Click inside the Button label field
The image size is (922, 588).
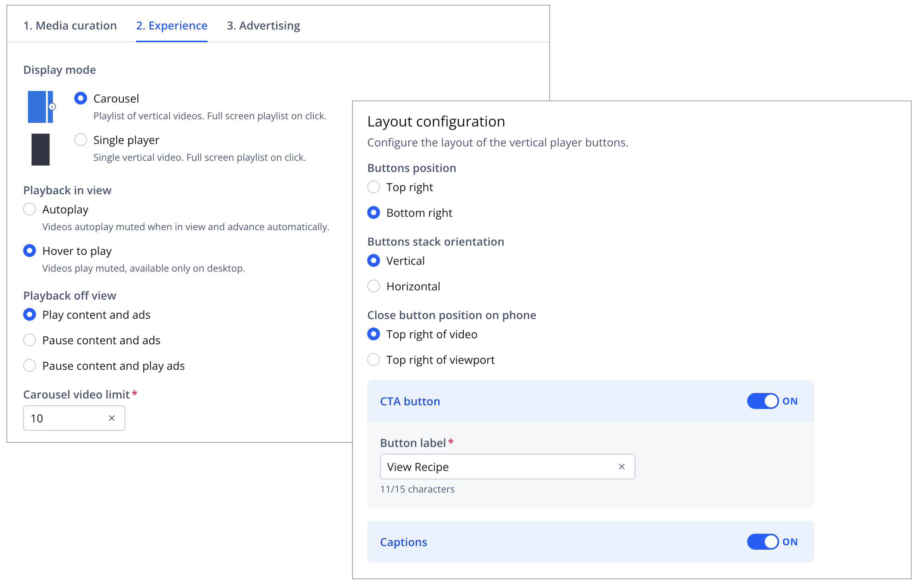tap(479, 466)
